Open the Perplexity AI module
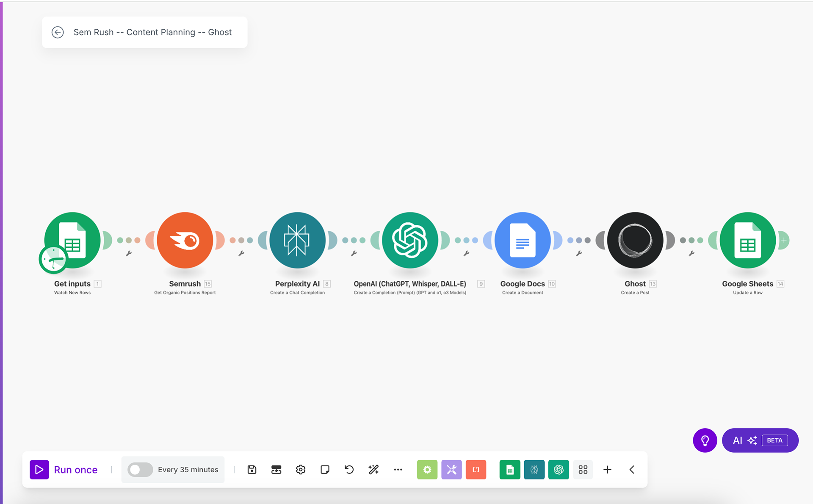 (x=298, y=240)
